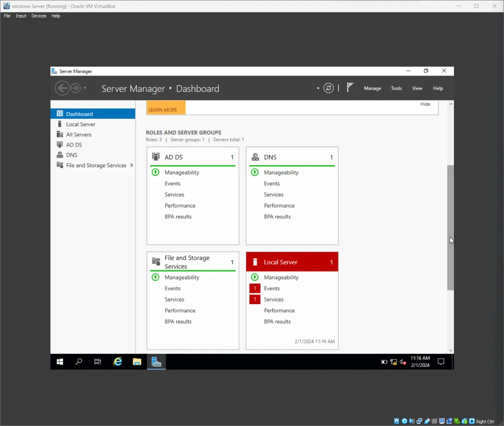This screenshot has height=426, width=504.
Task: Click the scrollbar up arrow
Action: point(451,104)
